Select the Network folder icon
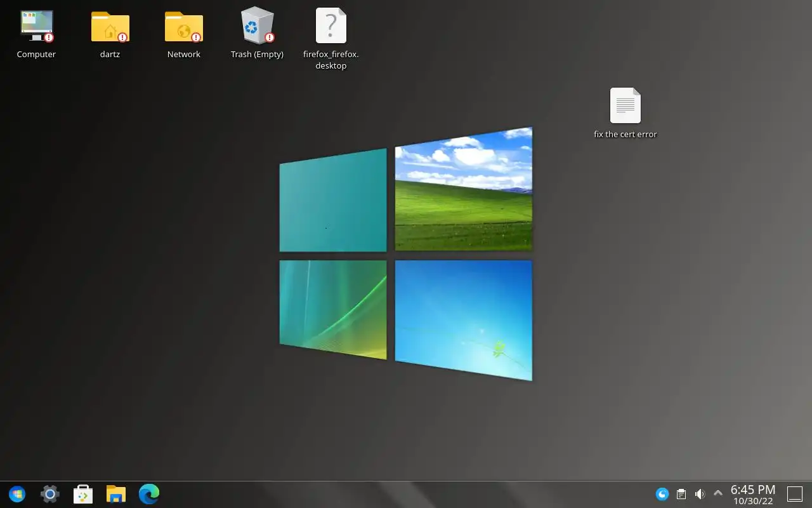 point(184,26)
